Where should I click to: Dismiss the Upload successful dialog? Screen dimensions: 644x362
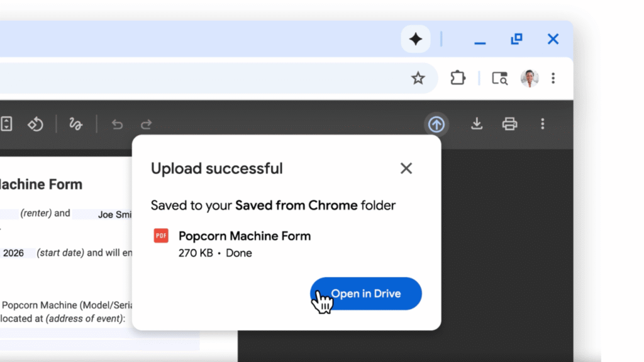click(x=406, y=168)
